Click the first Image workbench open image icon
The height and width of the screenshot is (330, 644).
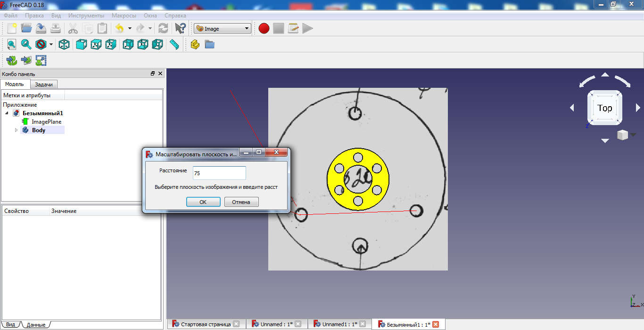[x=12, y=60]
